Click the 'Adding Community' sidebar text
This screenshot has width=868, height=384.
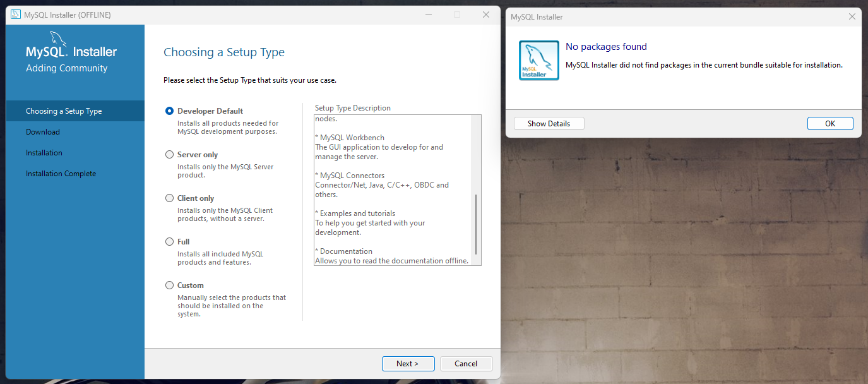[x=67, y=68]
